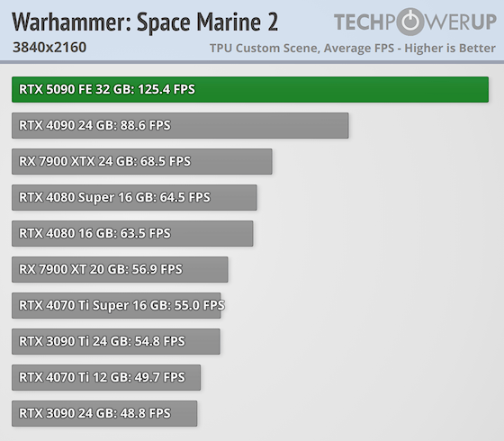Click the 3840x2160 resolution label
The image size is (504, 441).
tap(49, 48)
